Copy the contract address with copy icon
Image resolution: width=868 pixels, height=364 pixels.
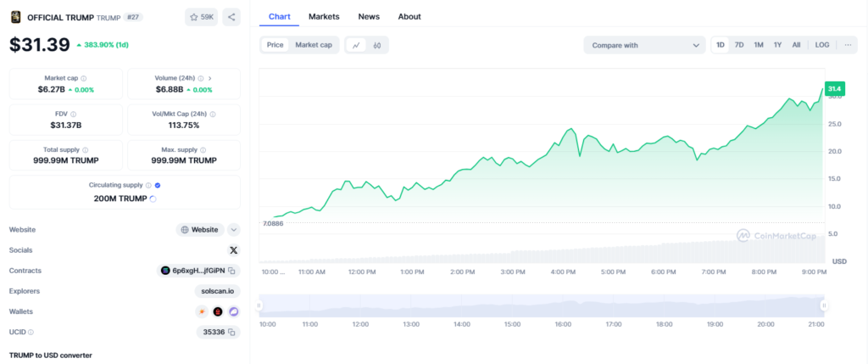click(232, 271)
